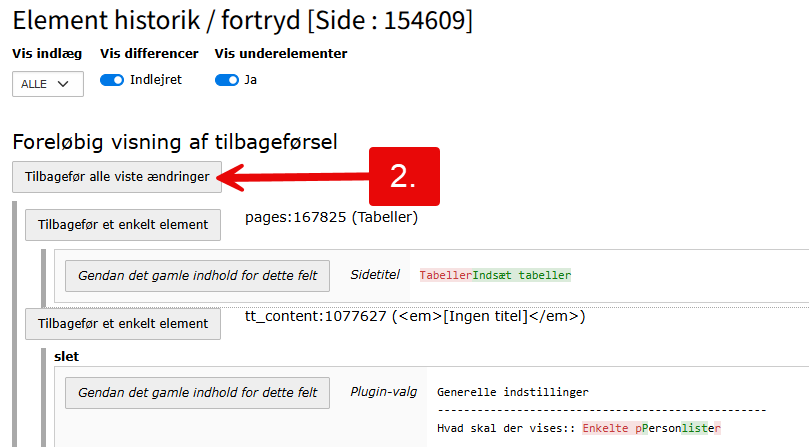Viewport: 809px width, 447px height.
Task: Click 'Tilbagefør et enkelt element' for tt_content:1077627
Action: [x=123, y=323]
